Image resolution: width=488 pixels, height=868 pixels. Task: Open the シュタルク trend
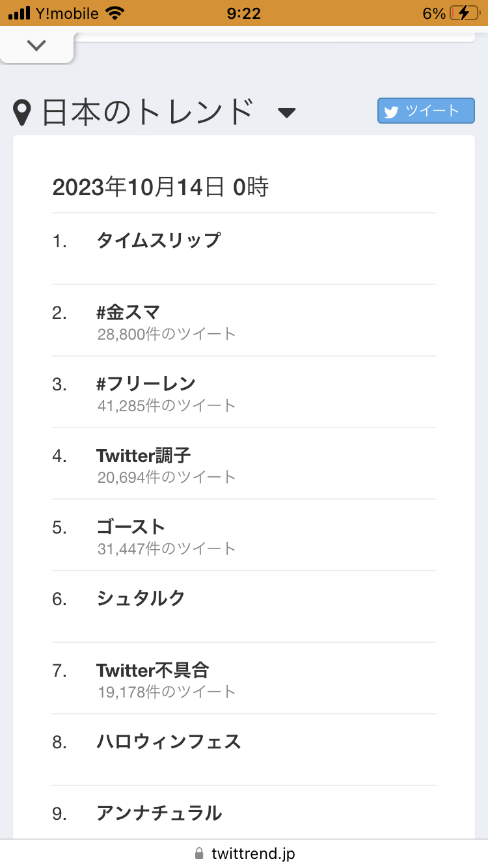(141, 599)
